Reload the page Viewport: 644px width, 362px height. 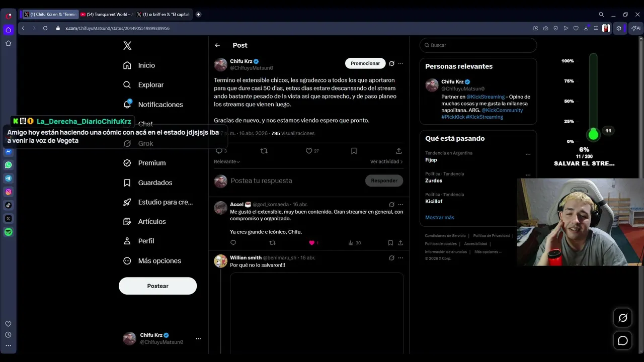pos(45,28)
